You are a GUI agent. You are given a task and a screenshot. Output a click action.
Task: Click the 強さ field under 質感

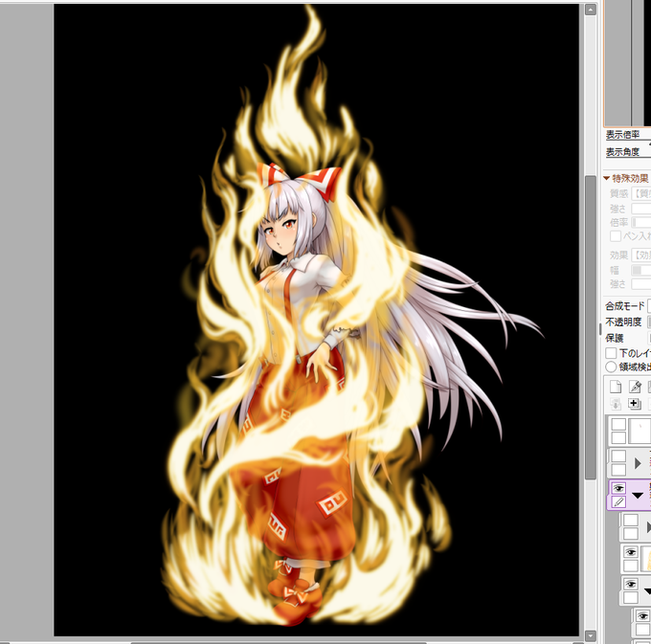coord(641,209)
